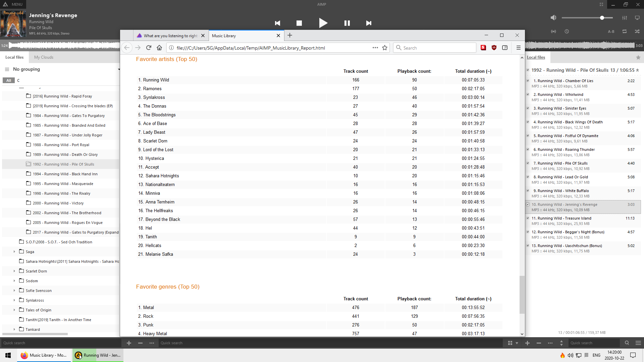Click the shuffle playback icon
Image resolution: width=644 pixels, height=362 pixels.
[637, 32]
